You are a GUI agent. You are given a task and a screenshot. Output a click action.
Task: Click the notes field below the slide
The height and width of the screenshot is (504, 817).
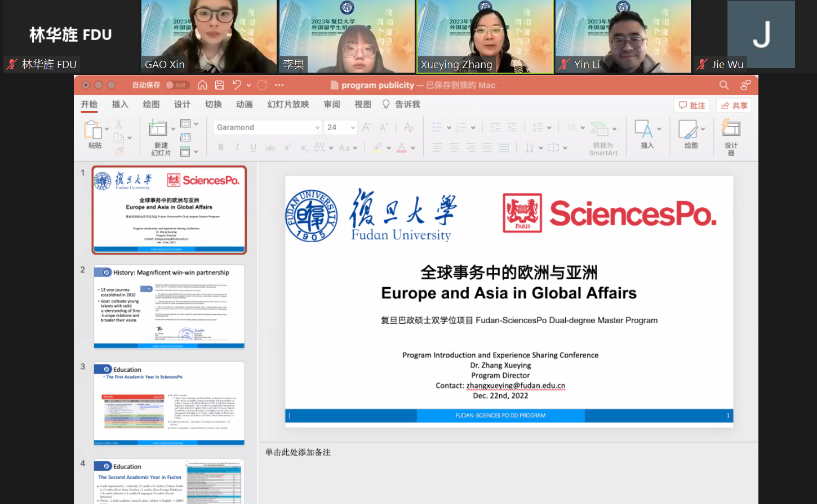coord(507,452)
